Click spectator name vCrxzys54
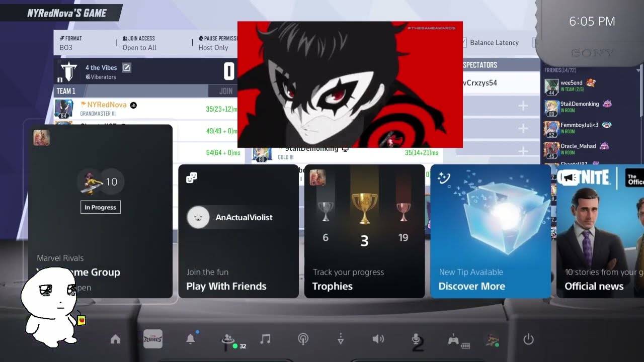This screenshot has height=362, width=644. click(480, 83)
